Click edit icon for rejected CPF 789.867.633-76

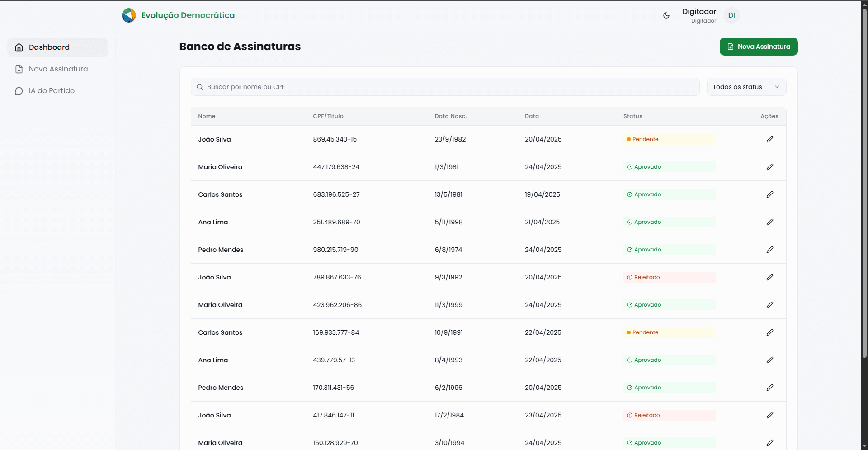[769, 277]
